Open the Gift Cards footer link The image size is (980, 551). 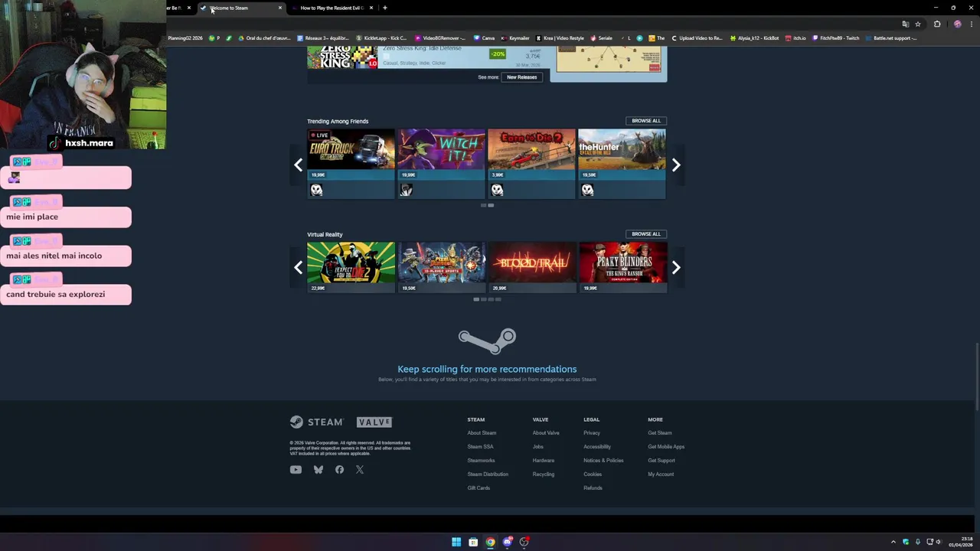[x=479, y=488]
